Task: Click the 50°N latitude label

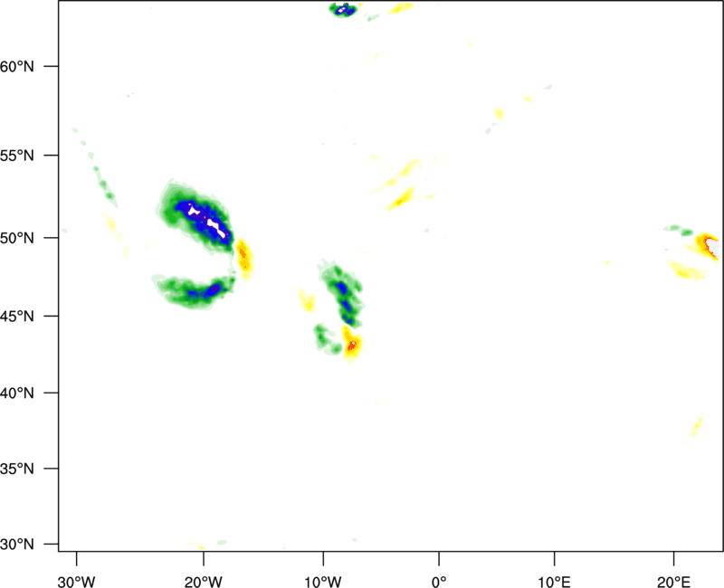Action: pos(16,238)
